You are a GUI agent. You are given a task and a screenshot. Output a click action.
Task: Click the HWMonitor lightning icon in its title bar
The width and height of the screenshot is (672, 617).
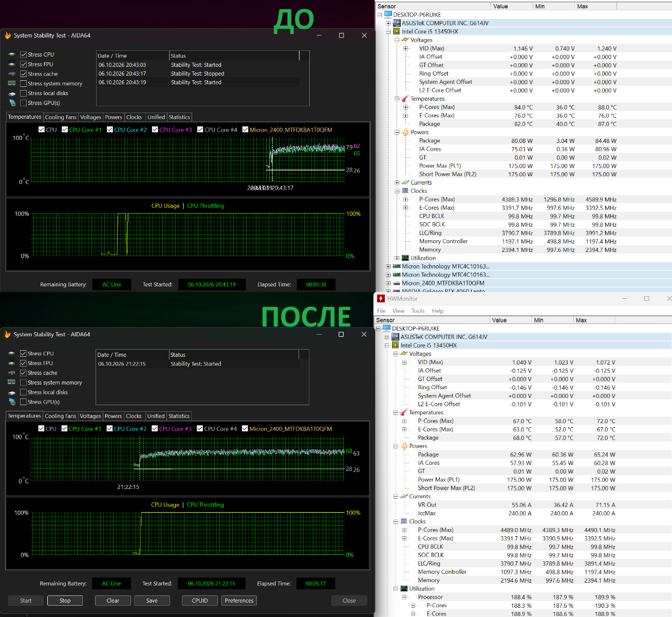(x=381, y=299)
